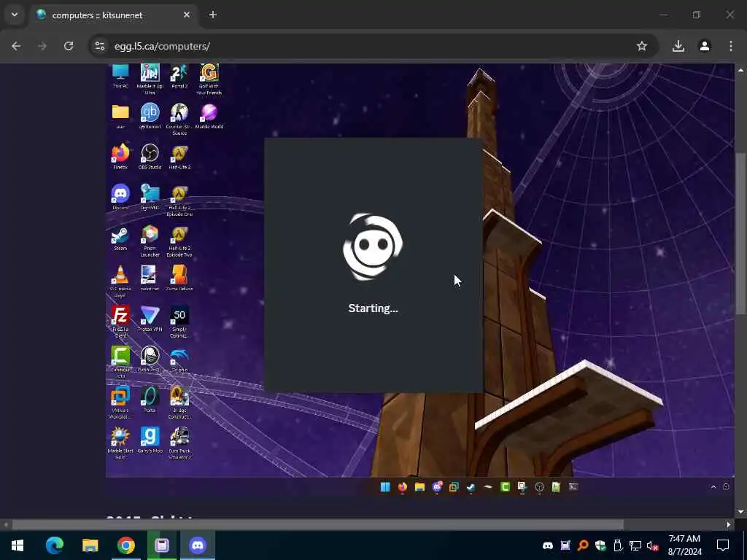747x560 pixels.
Task: Click the Marble Blast Gold icon in the image
Action: (120, 443)
